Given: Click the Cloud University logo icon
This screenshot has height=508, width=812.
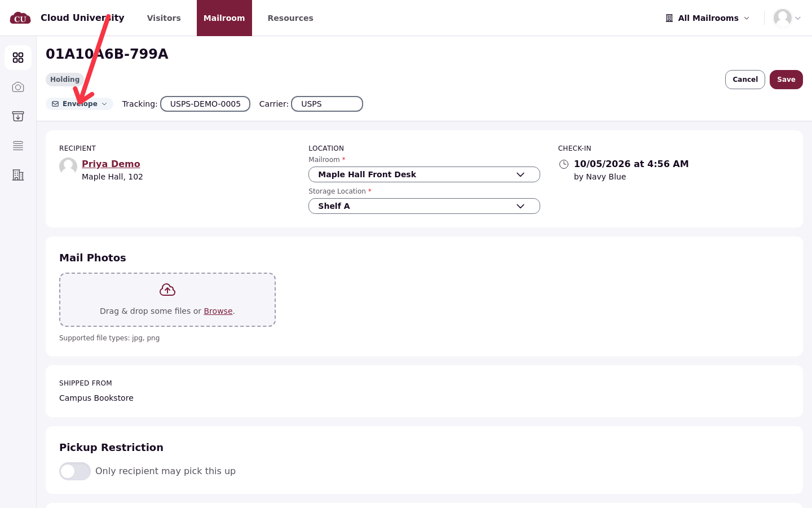Looking at the screenshot, I should (20, 18).
